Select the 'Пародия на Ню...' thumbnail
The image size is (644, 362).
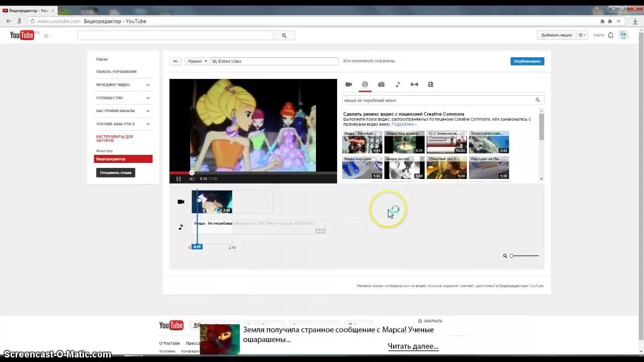(x=489, y=167)
